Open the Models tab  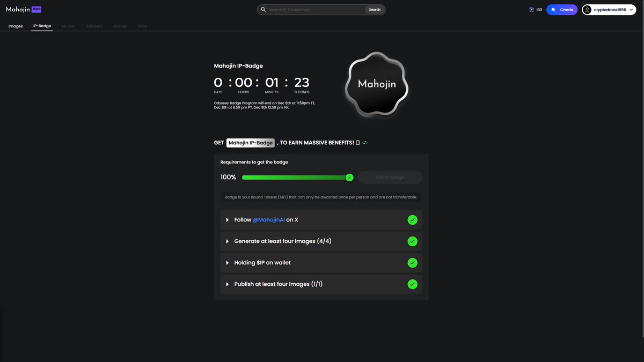point(68,26)
